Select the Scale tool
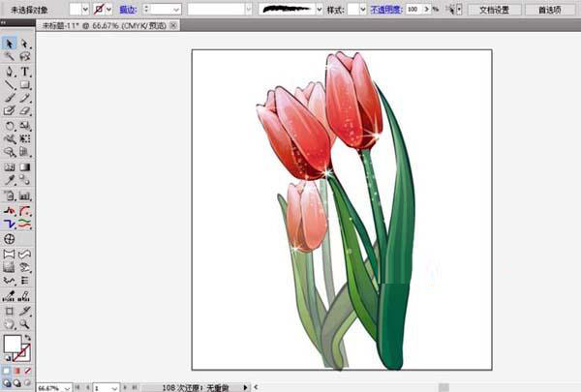Image resolution: width=581 pixels, height=392 pixels. click(25, 126)
